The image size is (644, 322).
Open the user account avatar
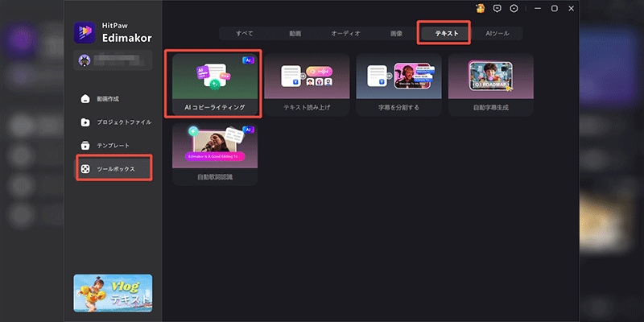[x=83, y=60]
